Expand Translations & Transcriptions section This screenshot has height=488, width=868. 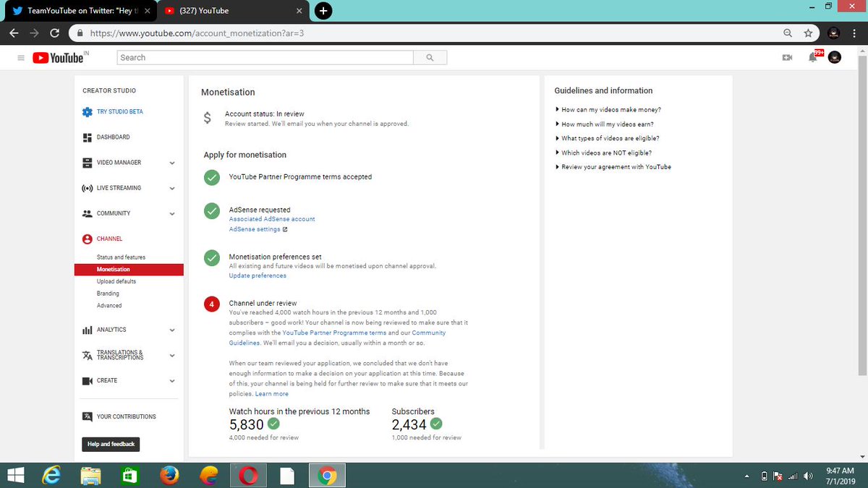coord(172,356)
